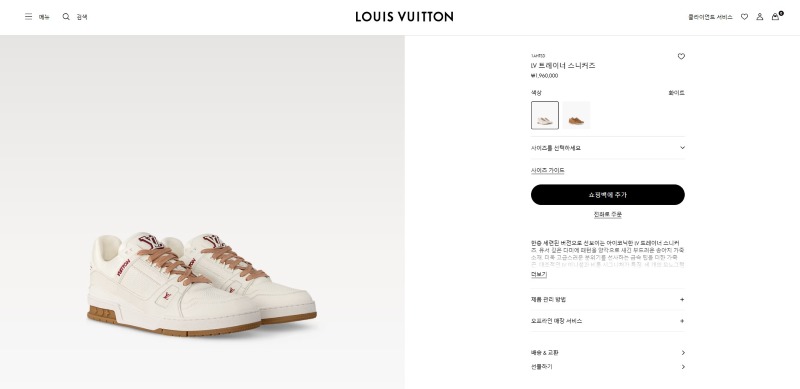Expand the 제품 관리 방법 section
The height and width of the screenshot is (389, 800).
(x=608, y=300)
